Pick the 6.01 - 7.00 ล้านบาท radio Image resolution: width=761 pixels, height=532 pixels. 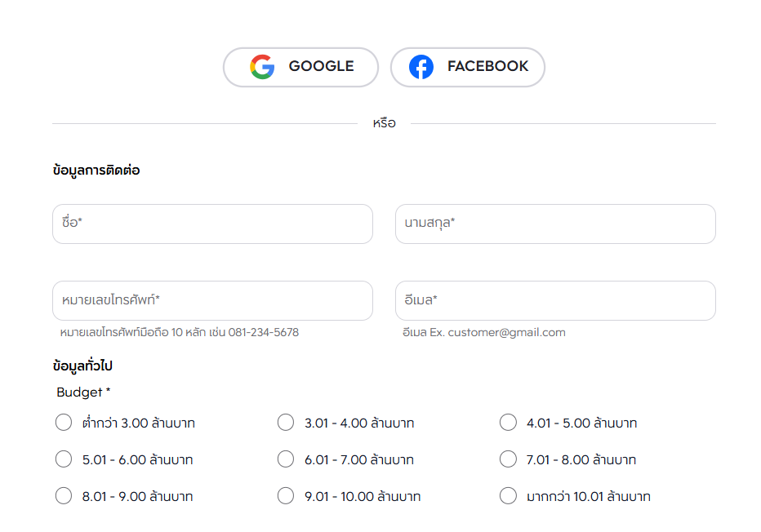286,459
